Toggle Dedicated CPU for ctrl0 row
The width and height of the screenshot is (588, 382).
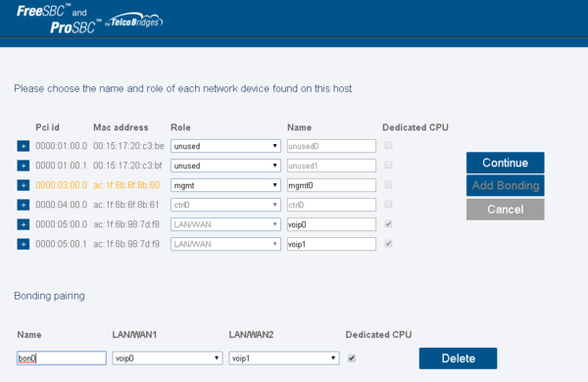point(388,205)
